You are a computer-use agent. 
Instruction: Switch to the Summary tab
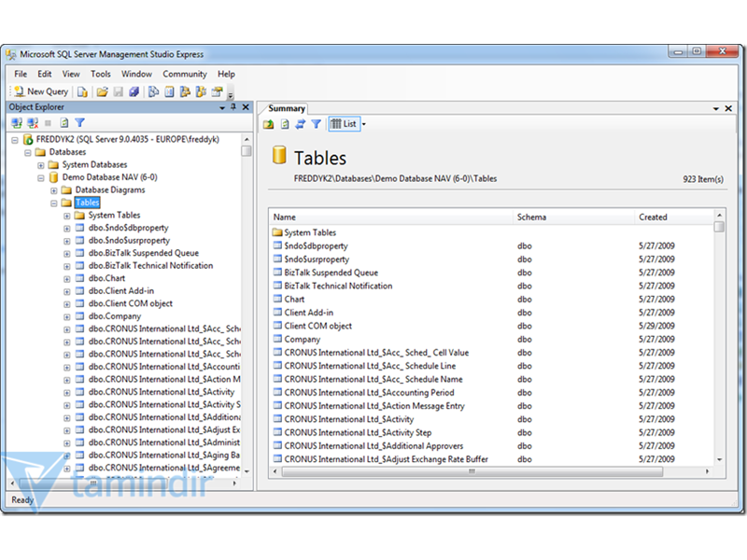[x=285, y=107]
